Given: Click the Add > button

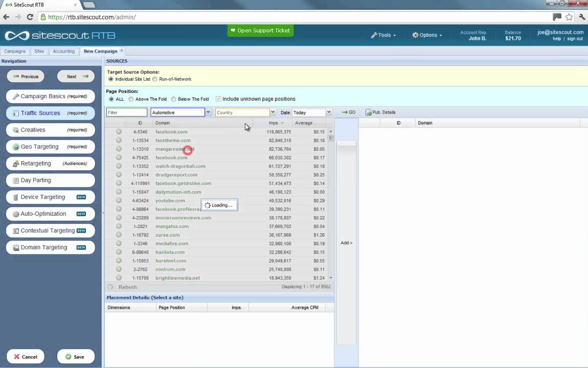Looking at the screenshot, I should coord(346,243).
